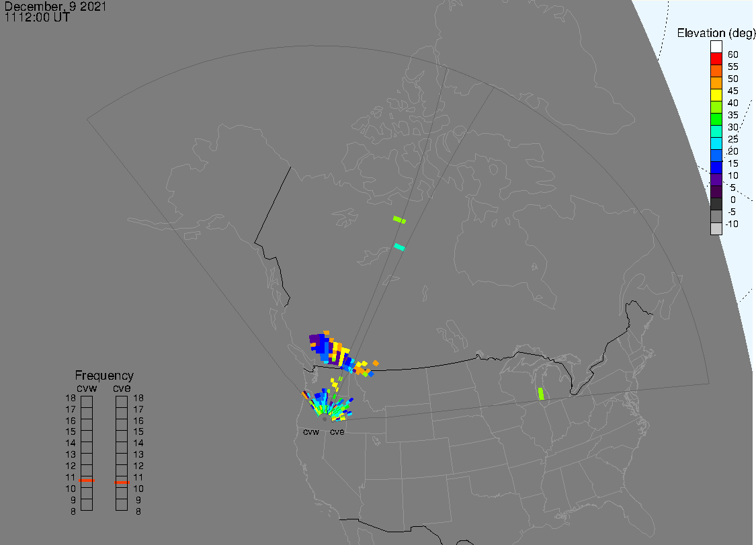Click the 'cve' header under Frequency

click(x=122, y=388)
